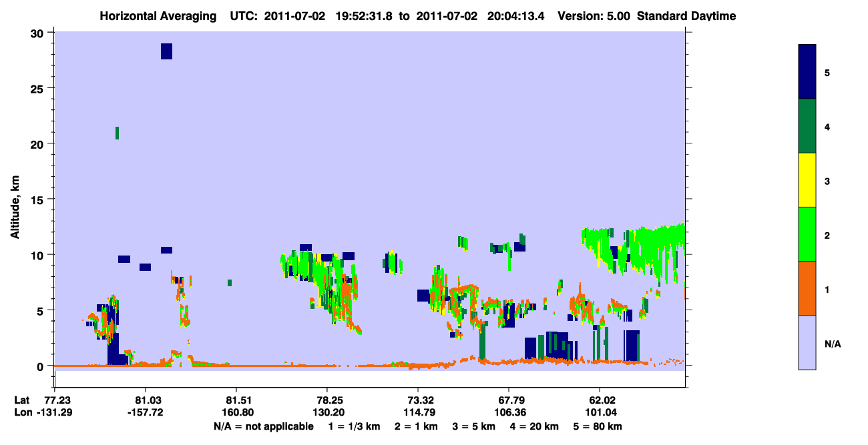Click the orange colorbar segment for 1

(x=807, y=288)
